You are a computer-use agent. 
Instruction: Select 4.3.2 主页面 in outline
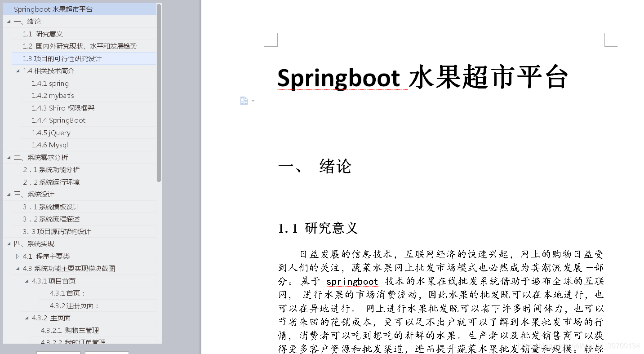[x=51, y=318]
